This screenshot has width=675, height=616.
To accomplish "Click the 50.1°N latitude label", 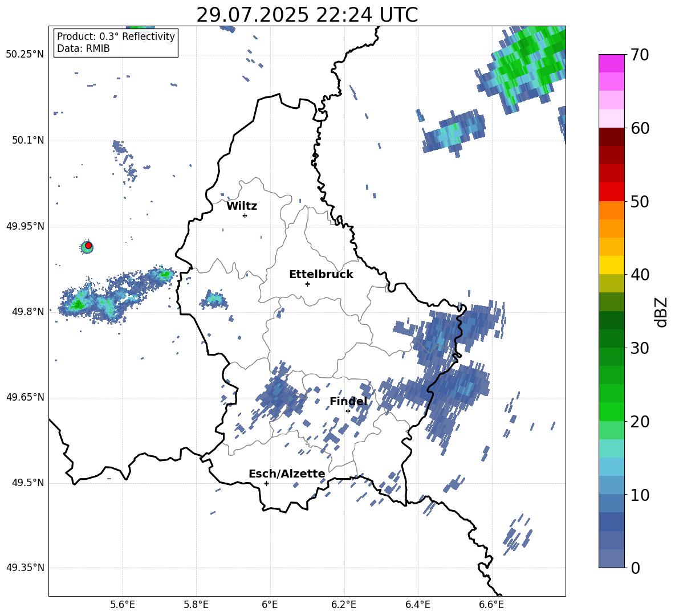I will click(x=27, y=141).
